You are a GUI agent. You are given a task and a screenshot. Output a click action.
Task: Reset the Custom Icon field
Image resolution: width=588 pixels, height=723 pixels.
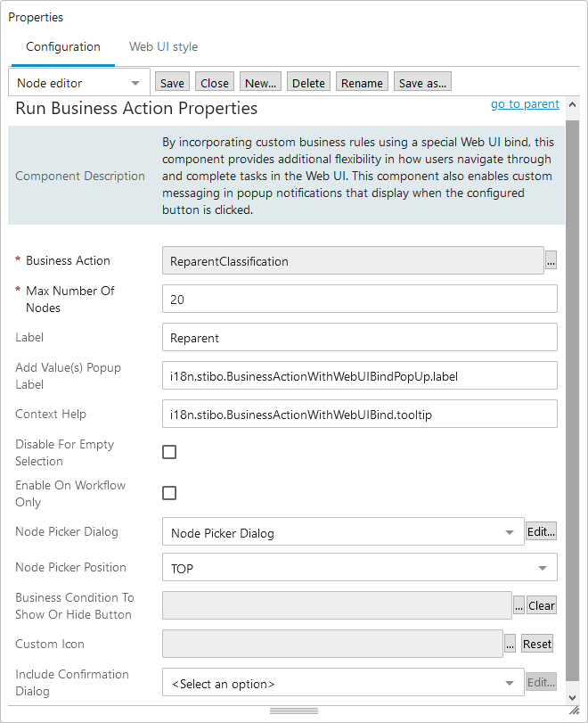tap(537, 644)
